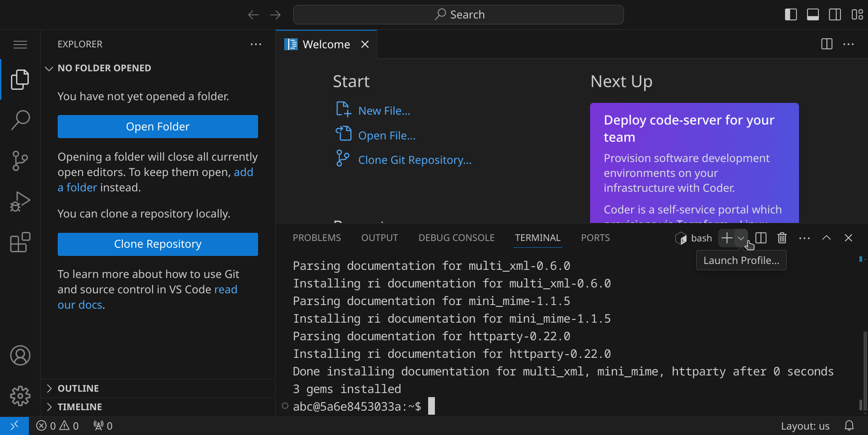The width and height of the screenshot is (868, 435).
Task: Switch to the Problems tab
Action: (x=317, y=238)
